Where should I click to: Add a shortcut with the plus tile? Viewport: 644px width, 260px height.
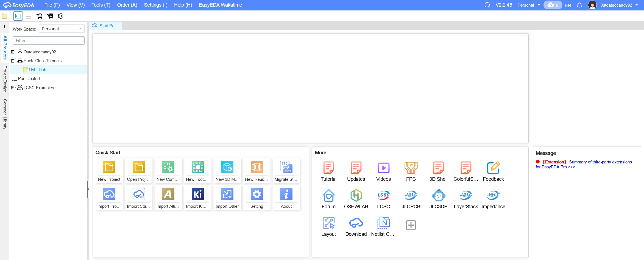click(x=411, y=225)
